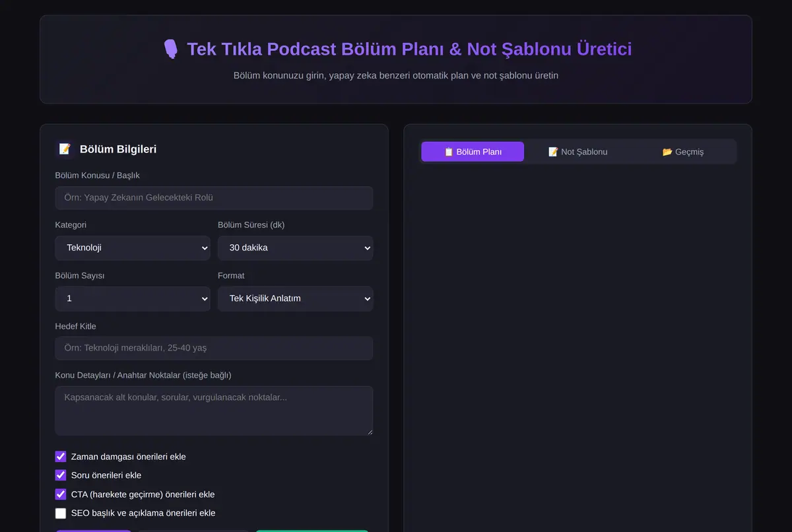Click the Kategori field label
The image size is (792, 532).
(71, 225)
